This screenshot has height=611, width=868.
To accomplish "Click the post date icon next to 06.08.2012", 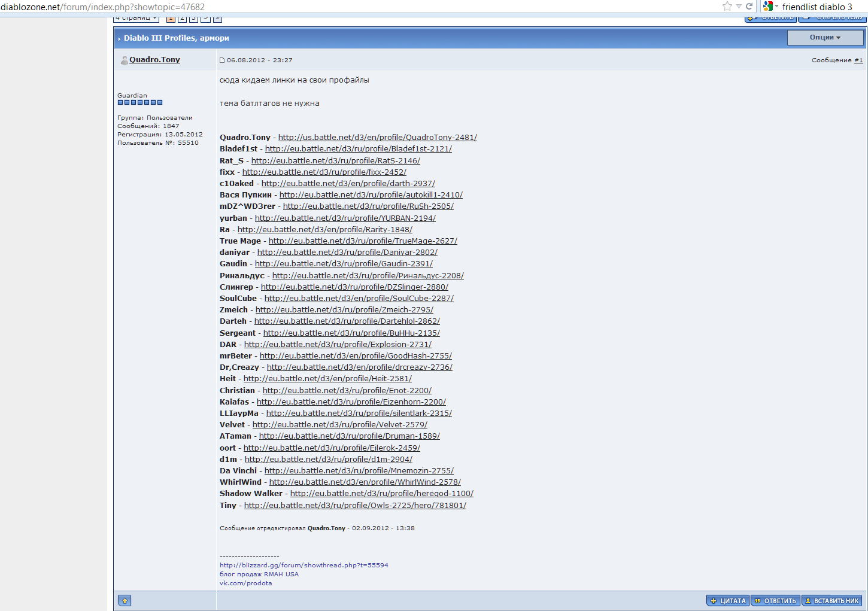I will coord(222,59).
